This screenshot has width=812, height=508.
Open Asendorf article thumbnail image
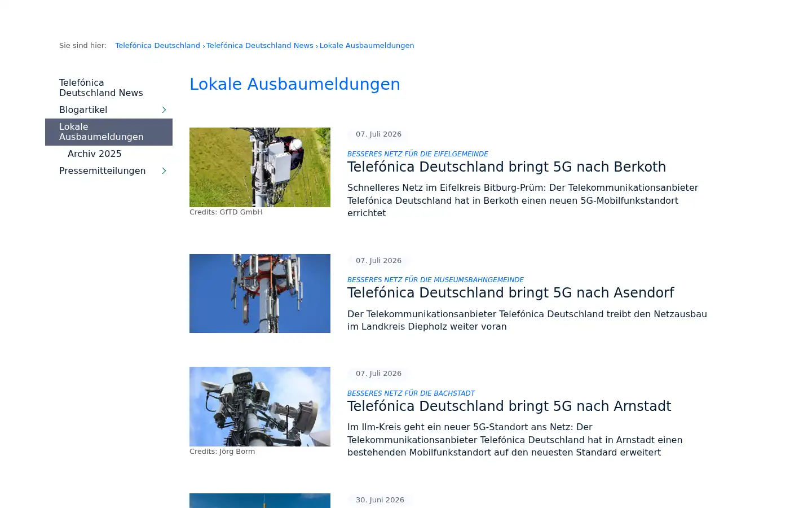pos(260,294)
